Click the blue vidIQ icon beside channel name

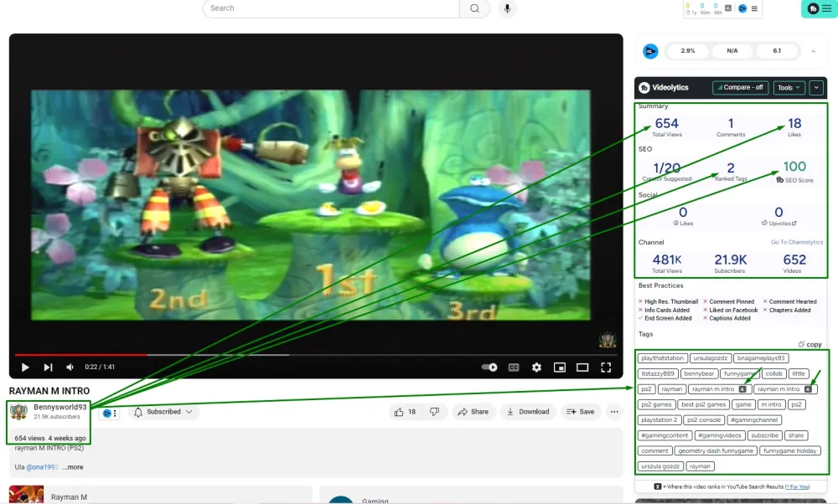[107, 414]
